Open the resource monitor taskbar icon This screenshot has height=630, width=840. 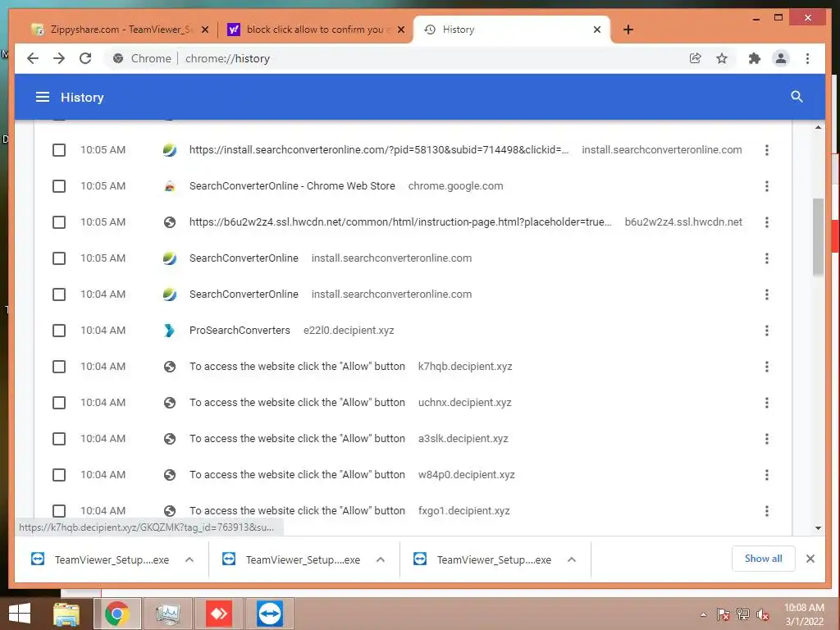coord(167,614)
